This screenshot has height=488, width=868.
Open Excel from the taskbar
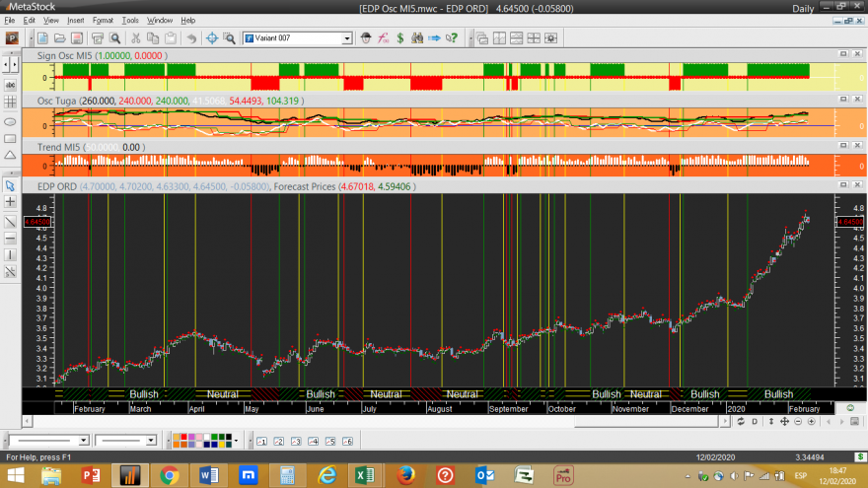tap(365, 475)
